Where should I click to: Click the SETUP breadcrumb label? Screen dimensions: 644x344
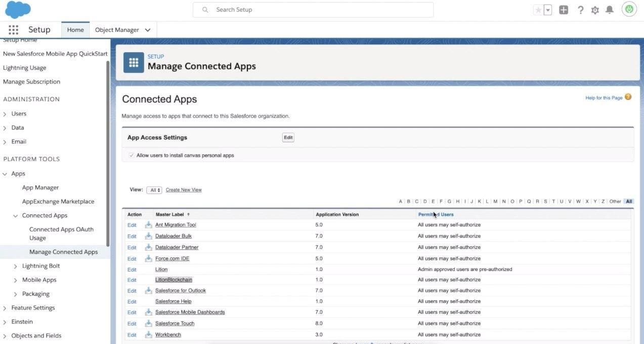point(156,56)
